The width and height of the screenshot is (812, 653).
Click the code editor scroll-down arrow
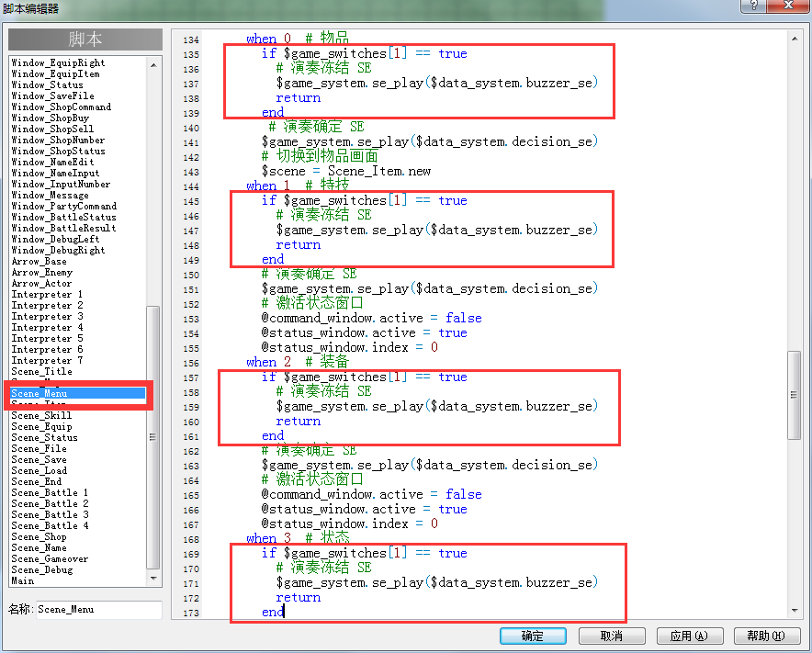(x=795, y=611)
